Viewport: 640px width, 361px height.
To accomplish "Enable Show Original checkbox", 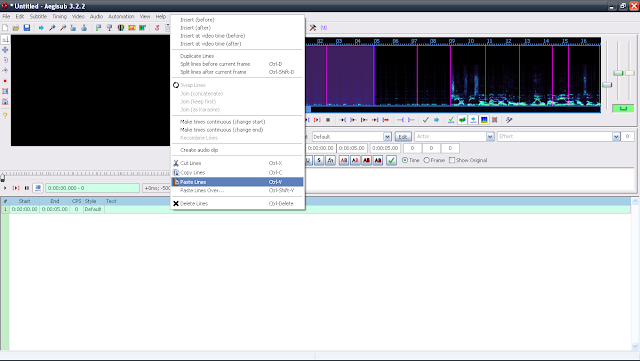I will [x=468, y=160].
